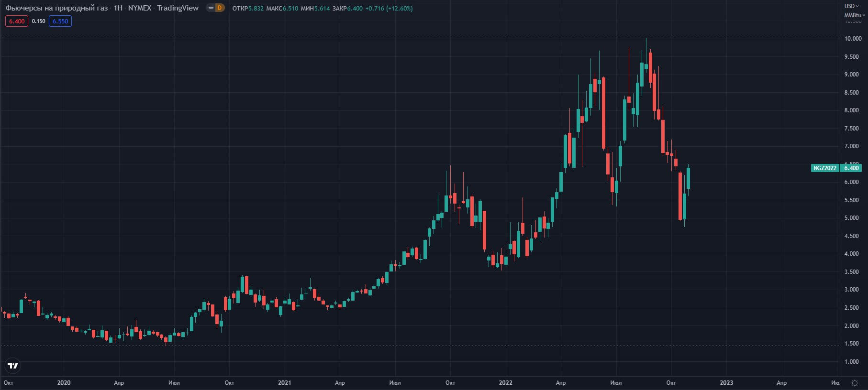Click the 9.000 price axis label

852,75
